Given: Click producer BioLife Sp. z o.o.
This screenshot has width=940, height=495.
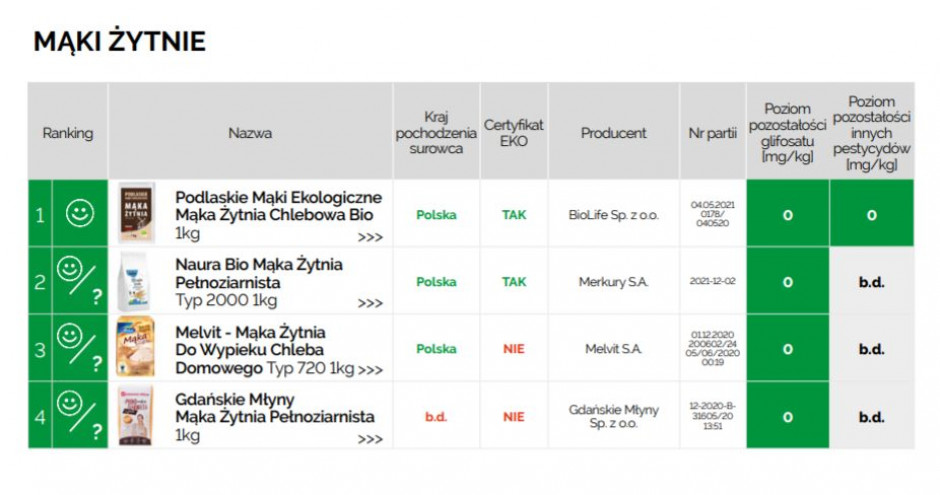Looking at the screenshot, I should click(613, 215).
